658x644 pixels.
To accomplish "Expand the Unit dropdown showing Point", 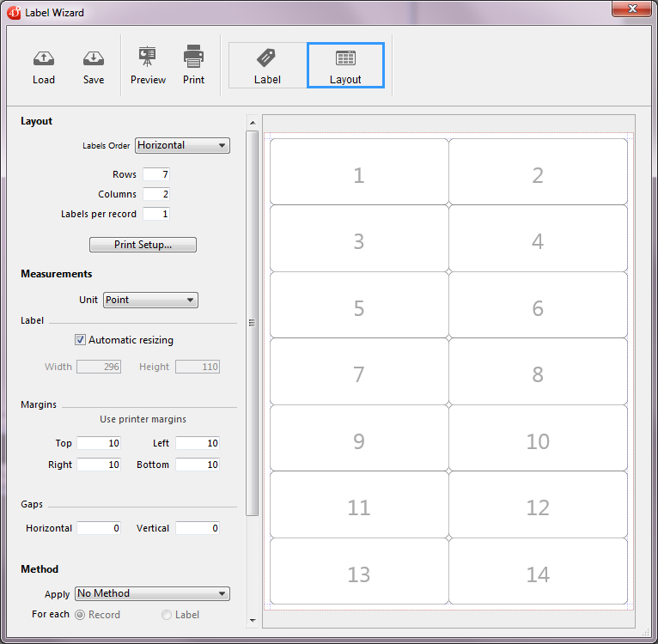I will [x=150, y=301].
